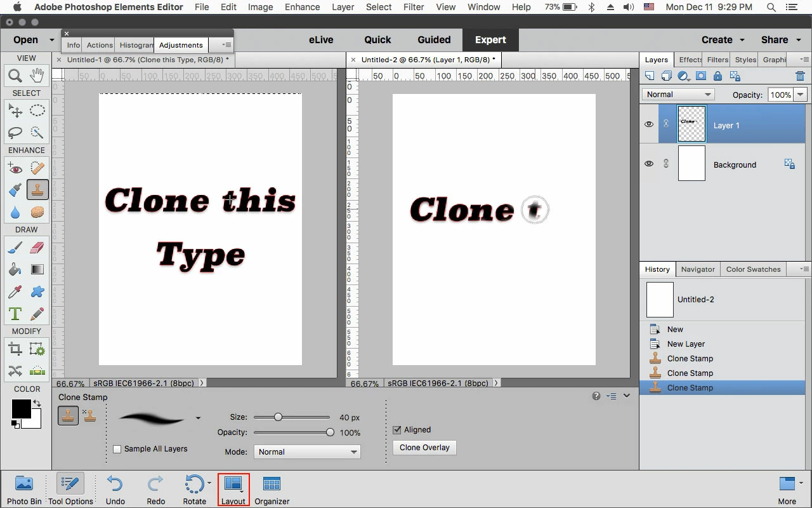Uncheck the Aligned checkbox
The height and width of the screenshot is (508, 812).
point(397,430)
